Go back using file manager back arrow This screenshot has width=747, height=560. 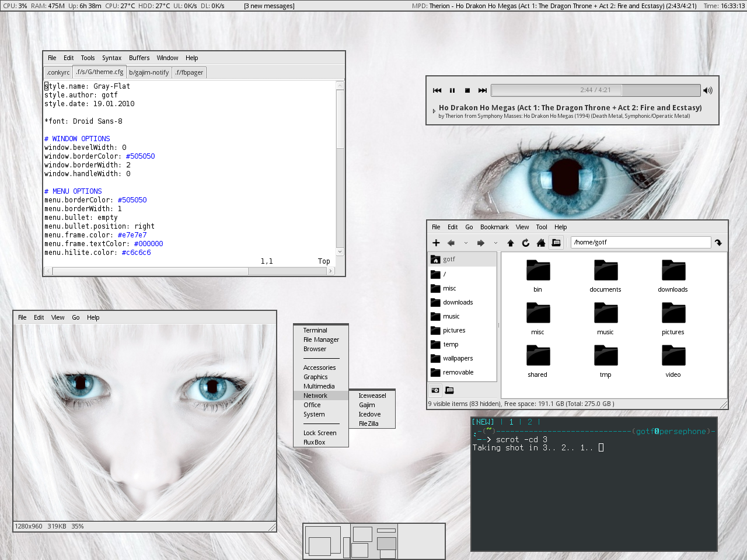click(x=451, y=243)
